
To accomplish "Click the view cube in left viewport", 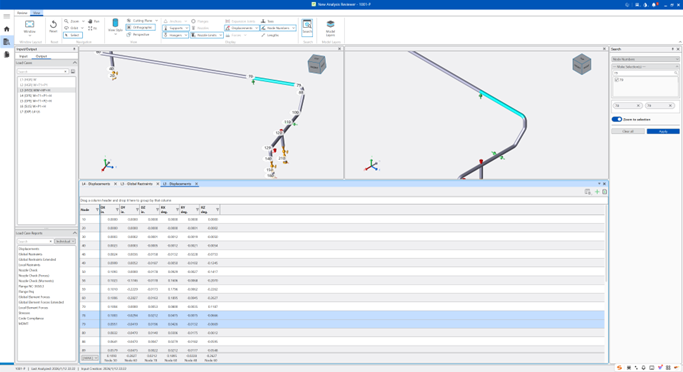I will (317, 64).
